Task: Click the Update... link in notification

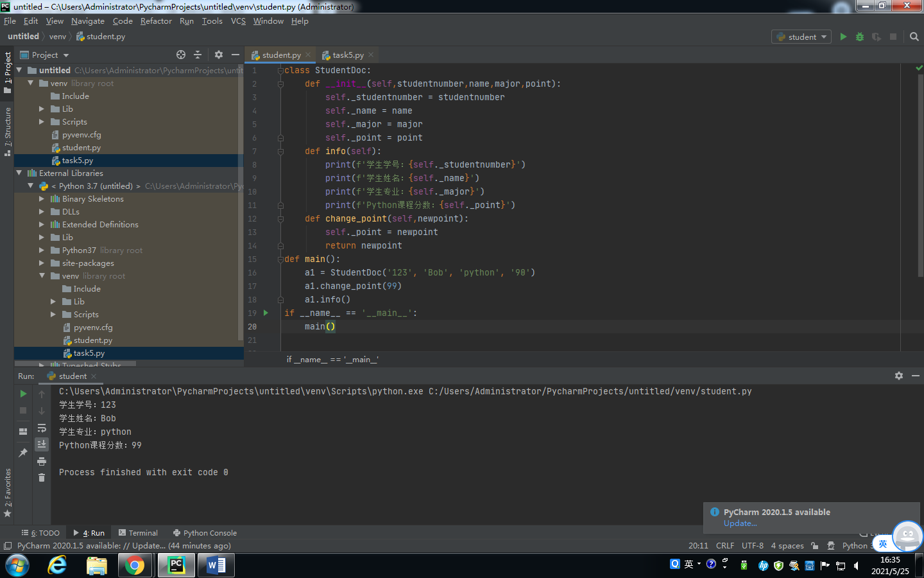Action: pos(740,523)
